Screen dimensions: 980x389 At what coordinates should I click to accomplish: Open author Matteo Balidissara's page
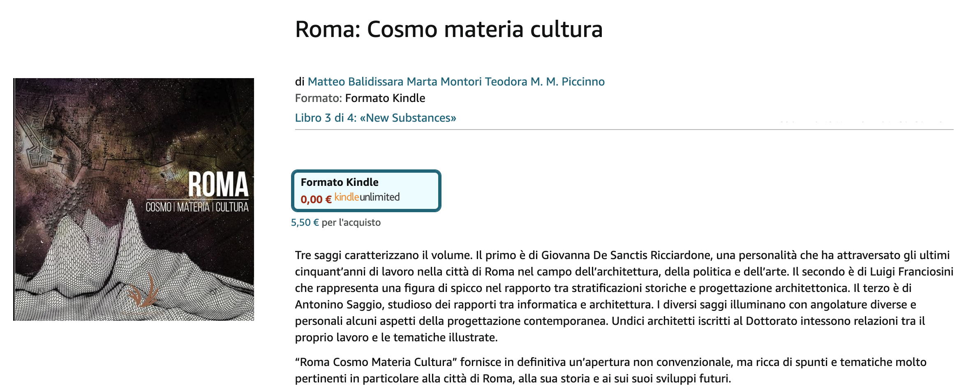[x=355, y=81]
